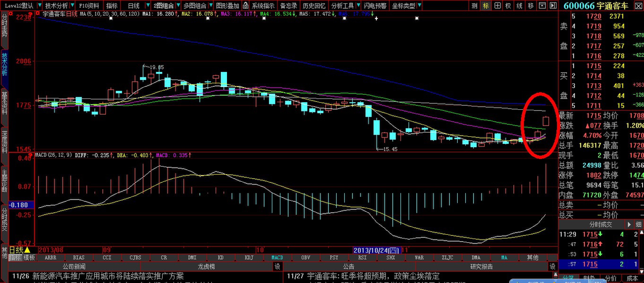Click the 移 move icon
Screen dimensions: 644x283
pos(531,5)
